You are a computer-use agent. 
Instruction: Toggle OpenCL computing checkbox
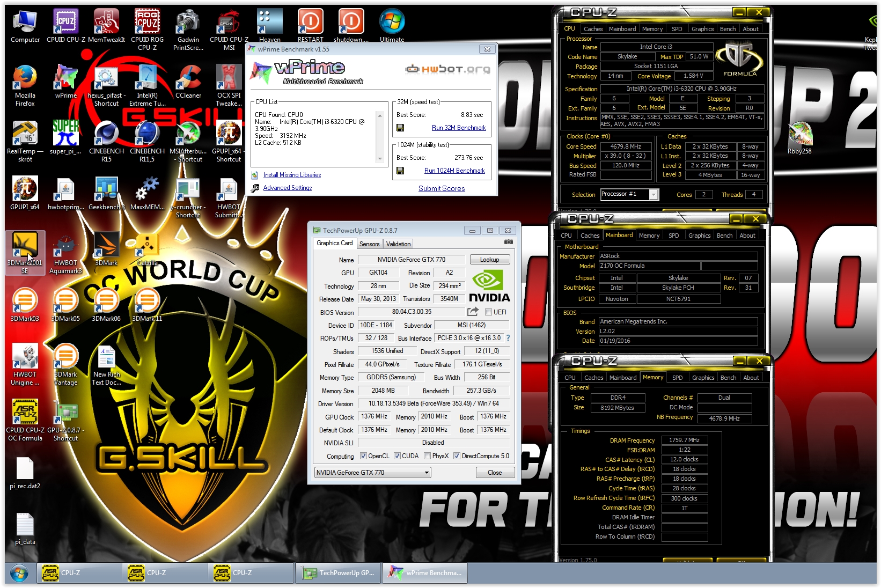[363, 456]
